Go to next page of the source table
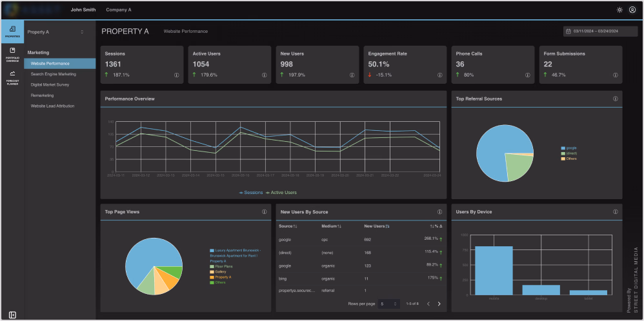644x321 pixels. 439,304
